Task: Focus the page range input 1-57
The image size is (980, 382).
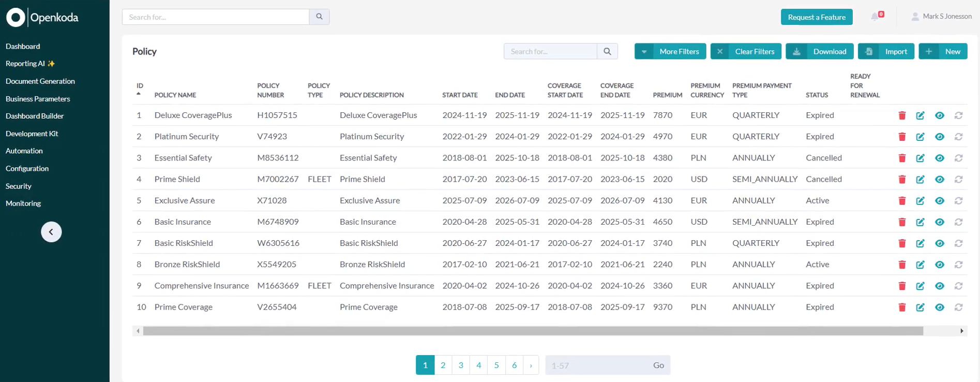Action: pos(597,365)
